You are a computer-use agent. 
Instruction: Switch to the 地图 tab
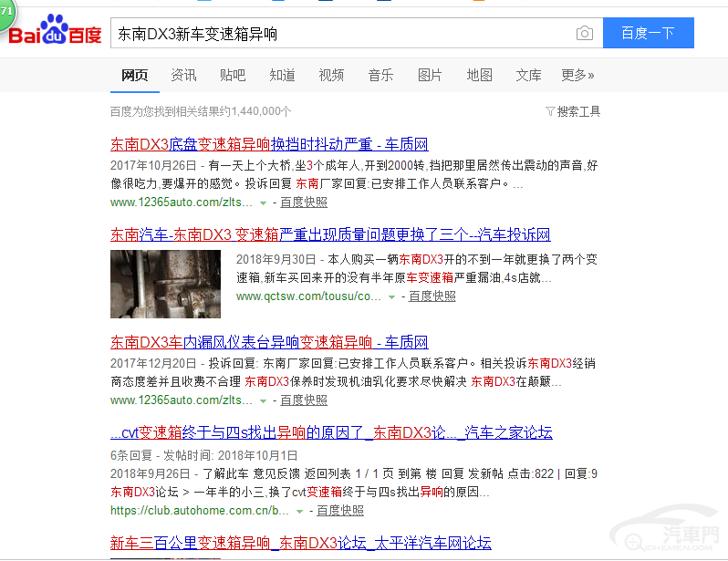480,75
